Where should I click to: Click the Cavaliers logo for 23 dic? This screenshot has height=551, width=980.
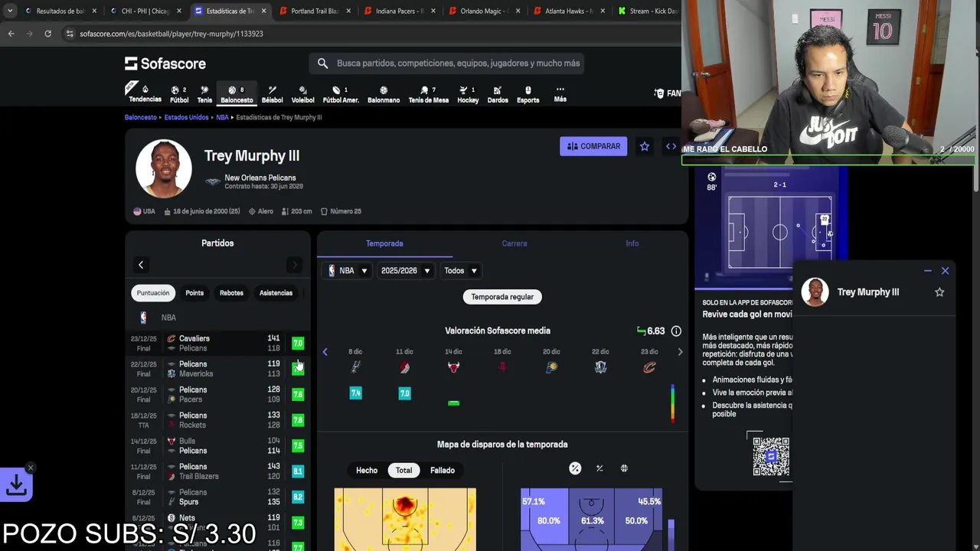tap(649, 367)
